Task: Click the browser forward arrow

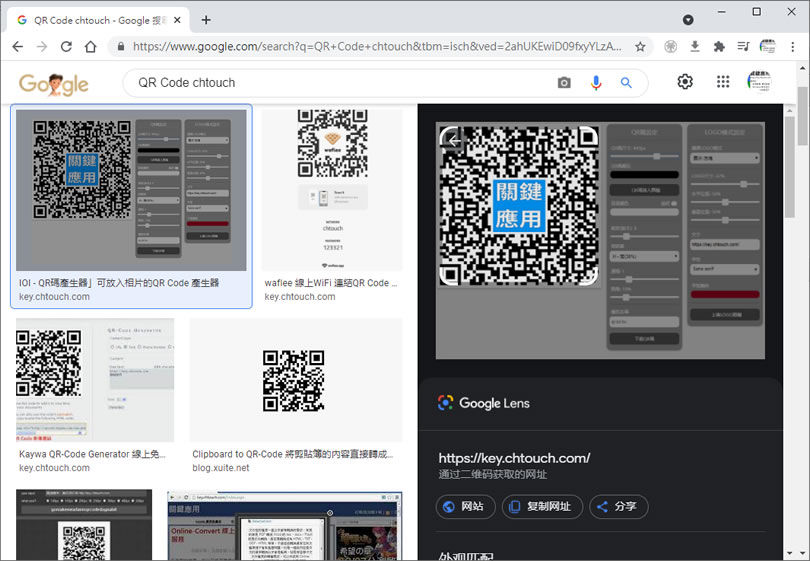Action: (x=42, y=46)
